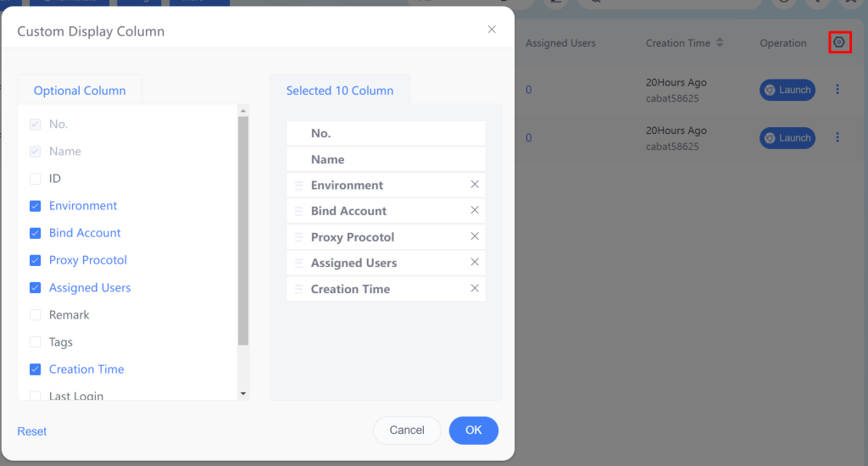Uncheck the Environment column checkbox
Screen dimensions: 868x466
click(35, 206)
